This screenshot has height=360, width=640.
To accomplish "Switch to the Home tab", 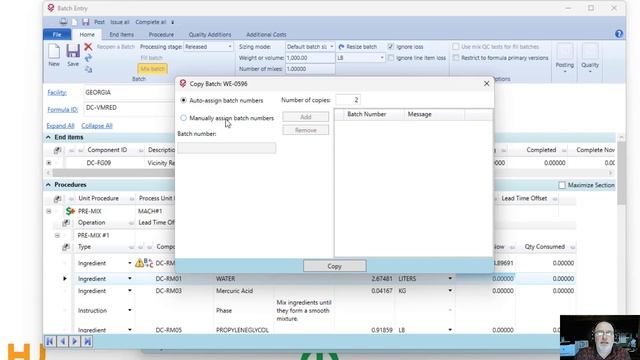I will (87, 35).
